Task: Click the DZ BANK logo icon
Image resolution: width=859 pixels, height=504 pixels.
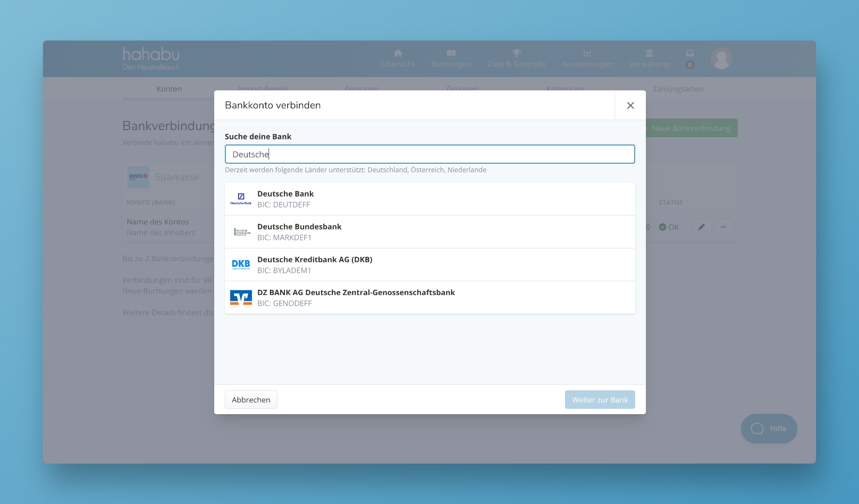Action: pos(241,298)
